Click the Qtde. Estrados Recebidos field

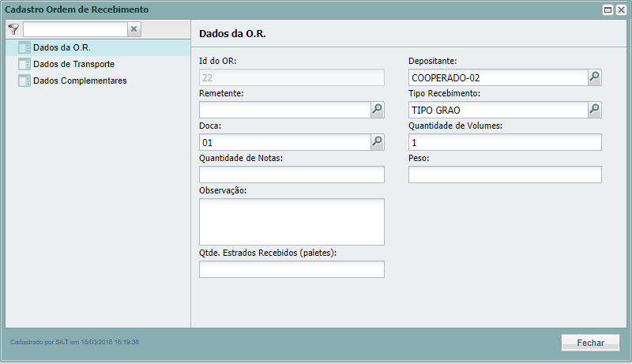[292, 269]
